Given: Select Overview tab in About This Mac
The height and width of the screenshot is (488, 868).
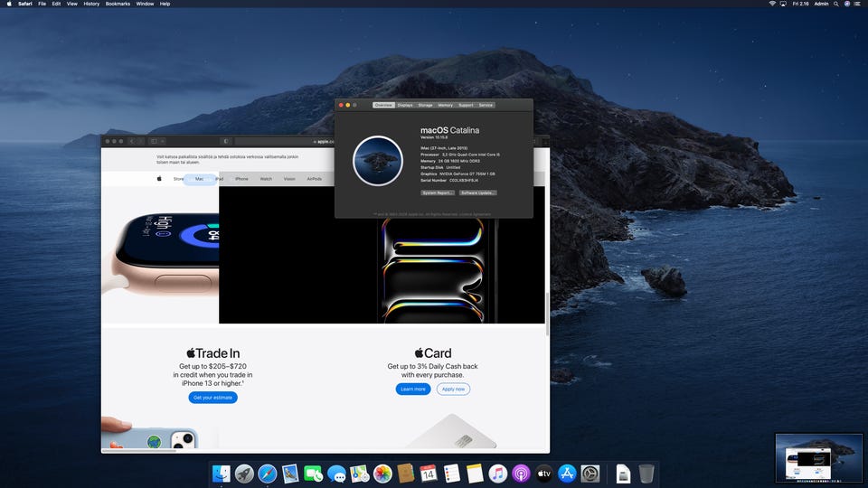Looking at the screenshot, I should 383,105.
